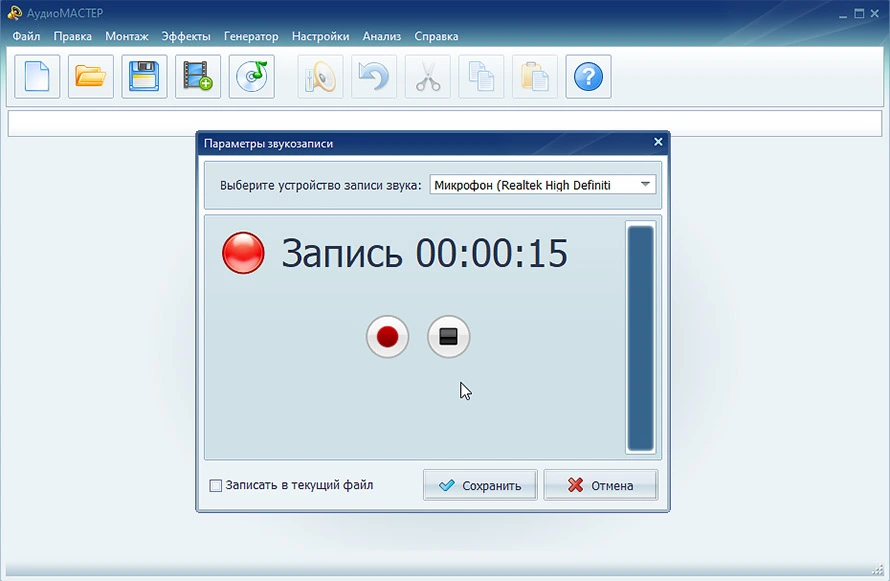Click the New file toolbar icon
Screen dimensions: 890x581
(x=37, y=77)
